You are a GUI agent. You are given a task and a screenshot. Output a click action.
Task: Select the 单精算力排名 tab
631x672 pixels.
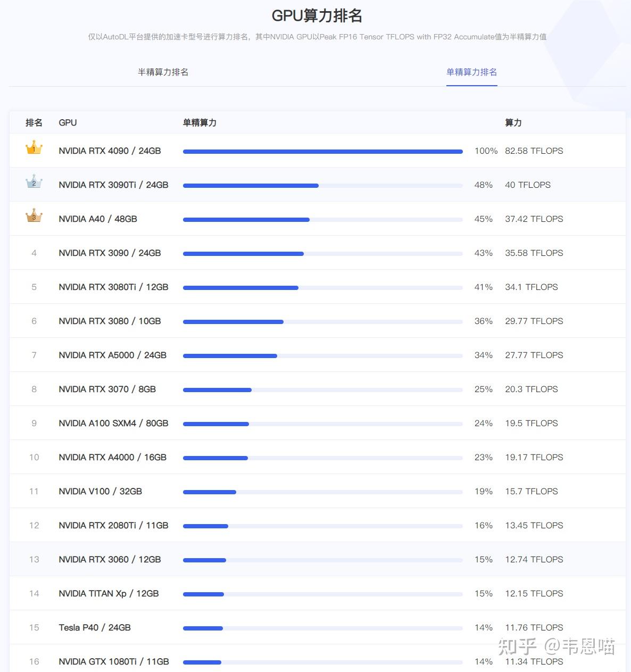pyautogui.click(x=471, y=72)
